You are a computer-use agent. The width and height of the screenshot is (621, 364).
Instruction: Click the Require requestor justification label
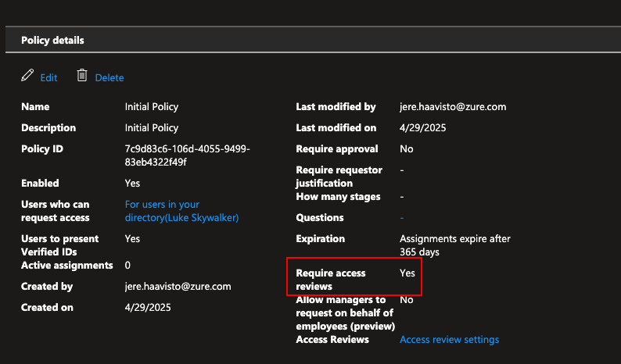(339, 177)
